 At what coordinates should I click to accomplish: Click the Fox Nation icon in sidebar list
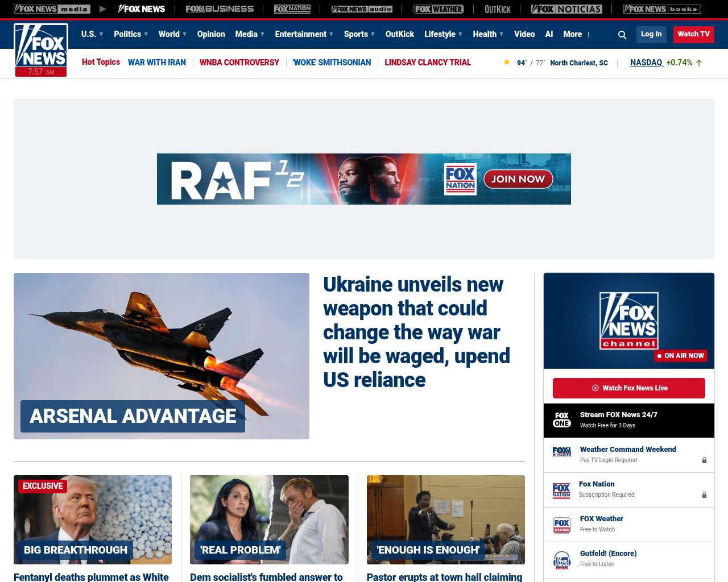point(561,490)
